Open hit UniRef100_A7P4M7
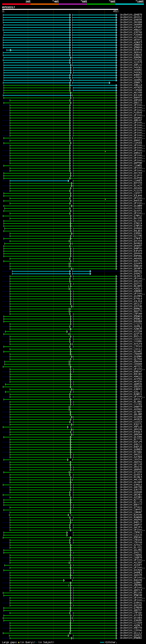 click(131, 27)
